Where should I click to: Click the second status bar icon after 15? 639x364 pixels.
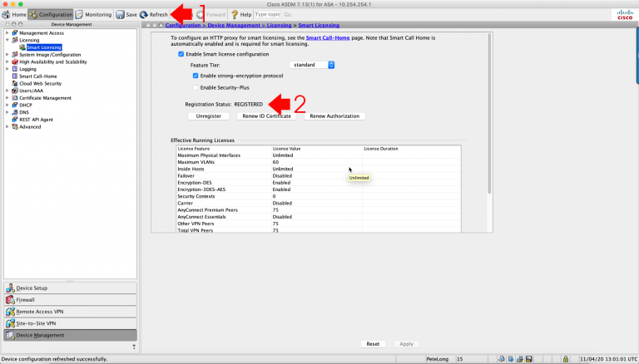(x=511, y=359)
